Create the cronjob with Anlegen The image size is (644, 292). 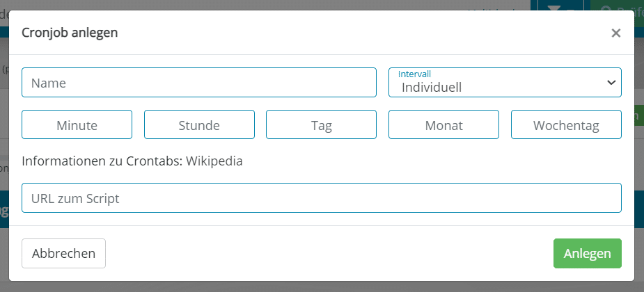click(588, 254)
